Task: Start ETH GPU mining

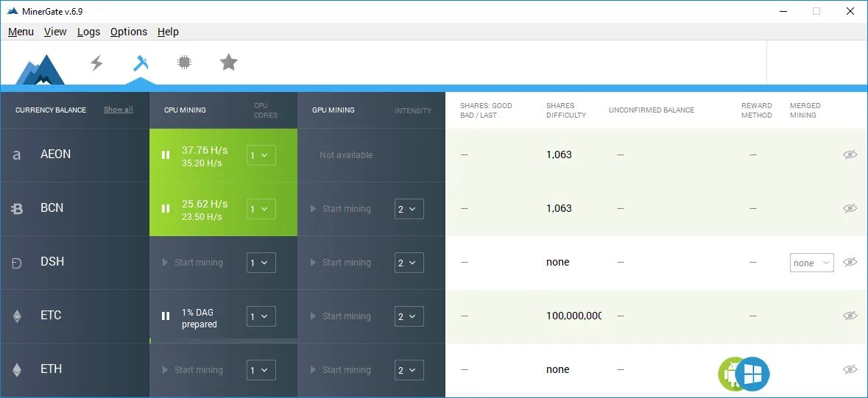Action: (340, 370)
